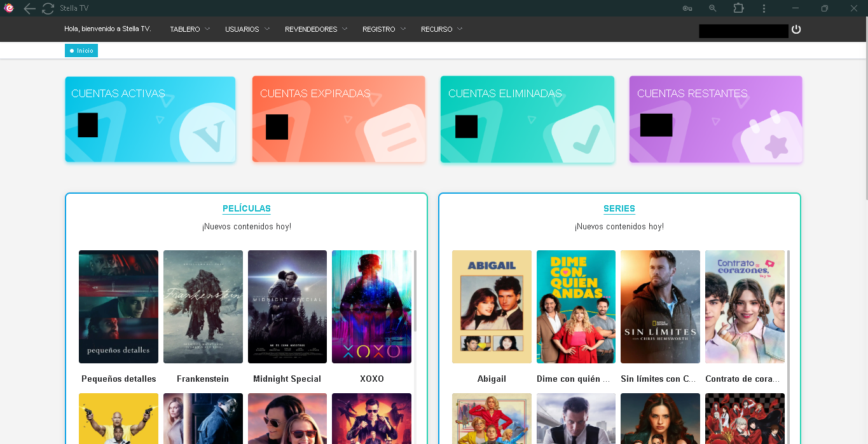Click the movies list scrollbar
This screenshot has height=444, width=868.
coord(415,291)
